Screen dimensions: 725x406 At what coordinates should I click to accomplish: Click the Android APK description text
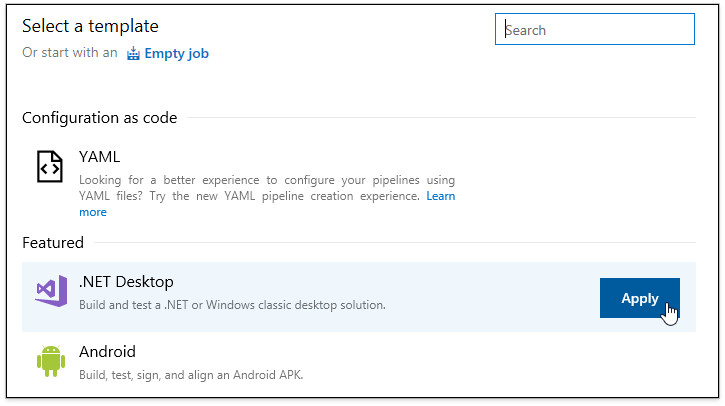point(191,375)
